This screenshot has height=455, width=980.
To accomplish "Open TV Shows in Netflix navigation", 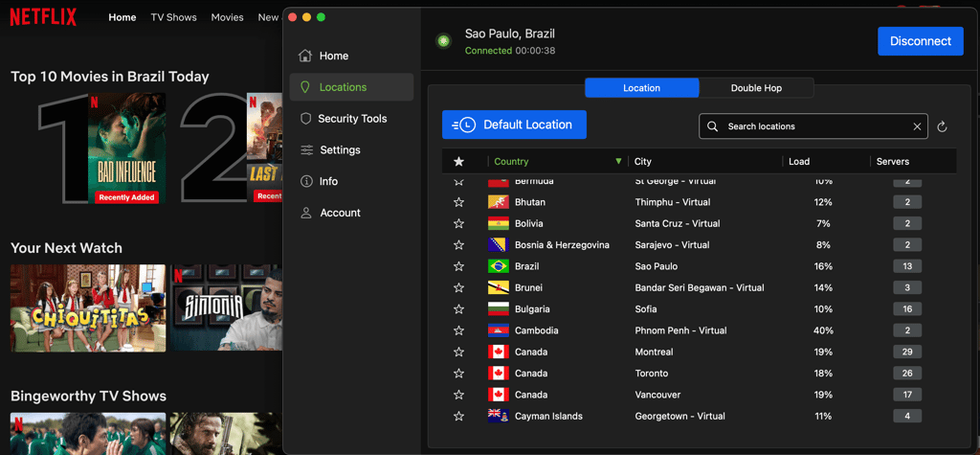I will (x=174, y=17).
